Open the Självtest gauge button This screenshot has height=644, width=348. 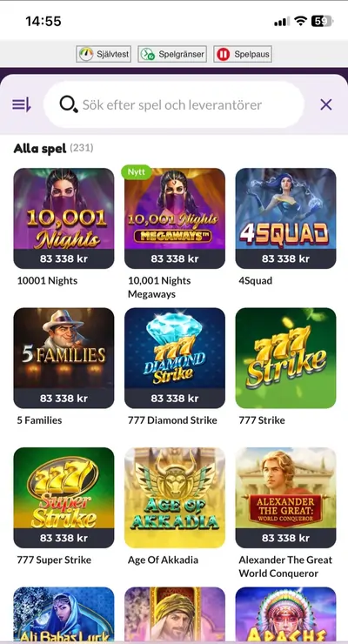(x=104, y=54)
